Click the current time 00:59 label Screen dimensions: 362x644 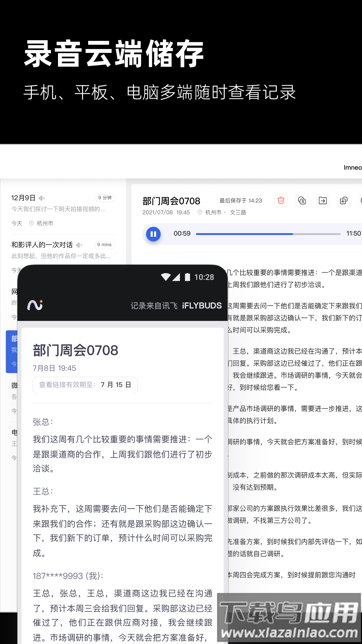click(x=182, y=233)
